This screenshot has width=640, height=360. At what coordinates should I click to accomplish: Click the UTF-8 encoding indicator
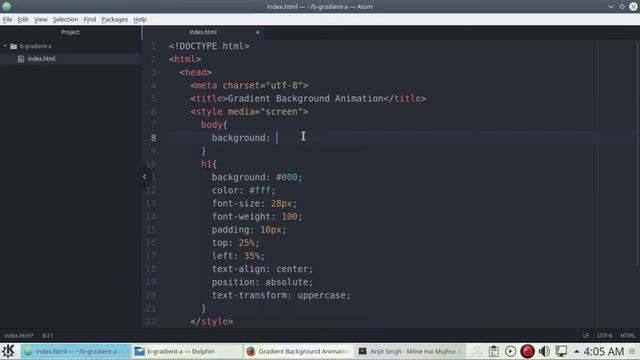pos(604,336)
